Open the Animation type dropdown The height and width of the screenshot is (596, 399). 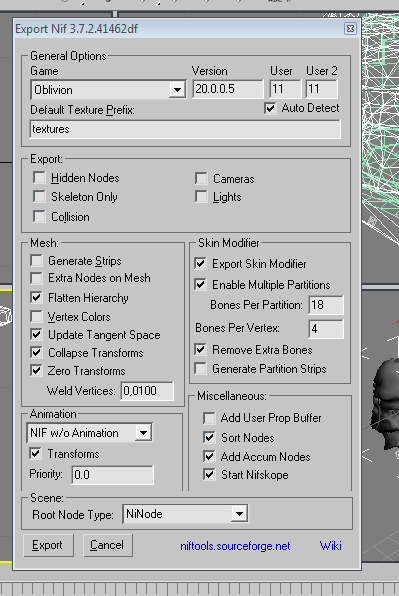(90, 433)
